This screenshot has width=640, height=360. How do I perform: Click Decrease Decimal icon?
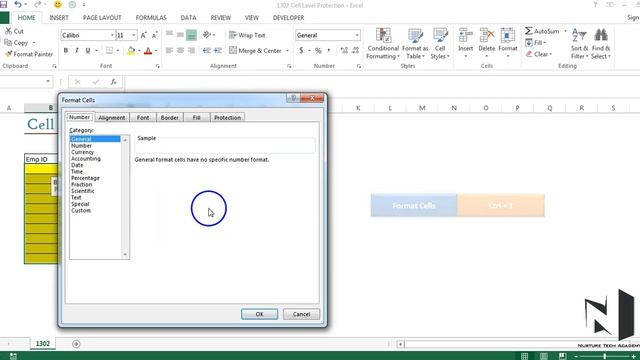pyautogui.click(x=356, y=51)
